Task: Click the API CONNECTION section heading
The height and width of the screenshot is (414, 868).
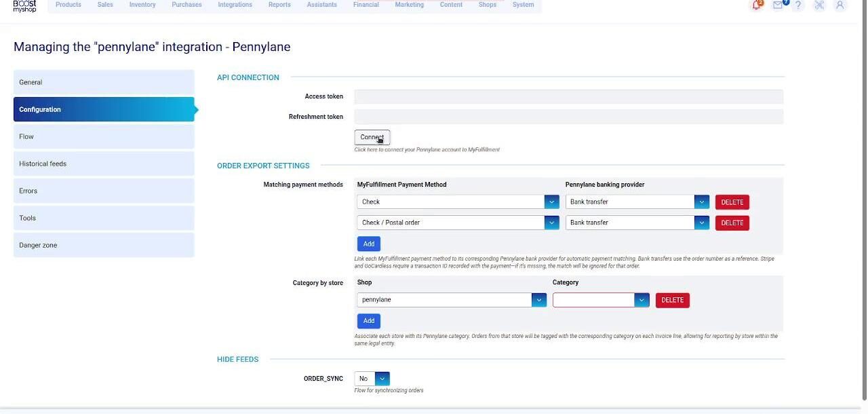Action: click(x=248, y=77)
